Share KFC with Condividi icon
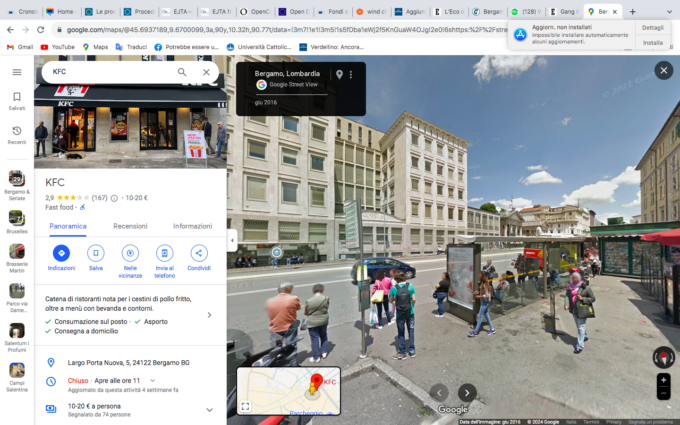Screen dimensions: 680x425 [199, 253]
